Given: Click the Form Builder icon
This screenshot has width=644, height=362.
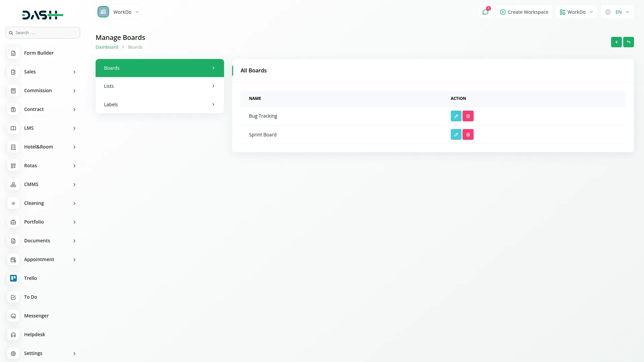Looking at the screenshot, I should [13, 53].
